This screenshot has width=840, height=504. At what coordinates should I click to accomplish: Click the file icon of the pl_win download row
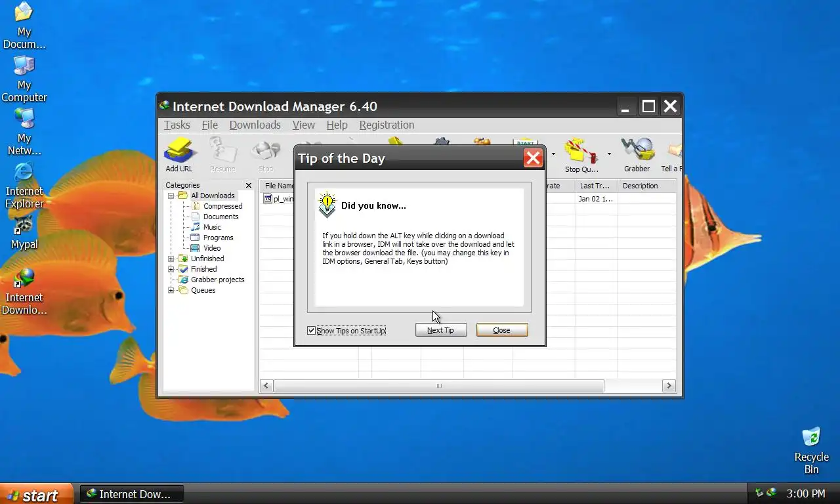(268, 198)
